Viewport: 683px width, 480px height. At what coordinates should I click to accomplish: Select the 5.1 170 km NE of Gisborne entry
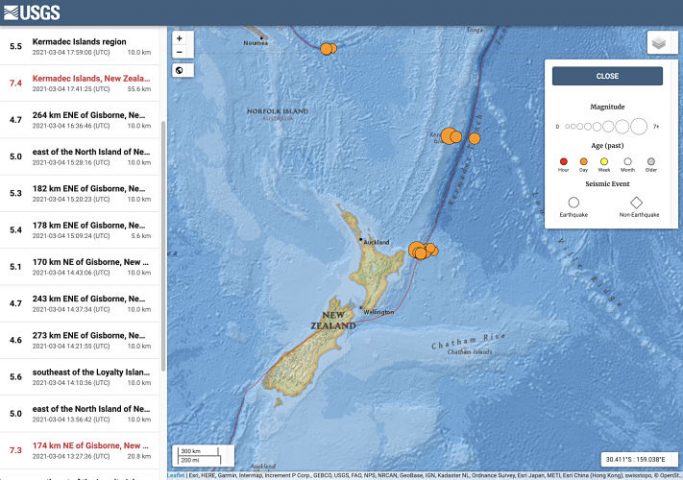coord(80,267)
